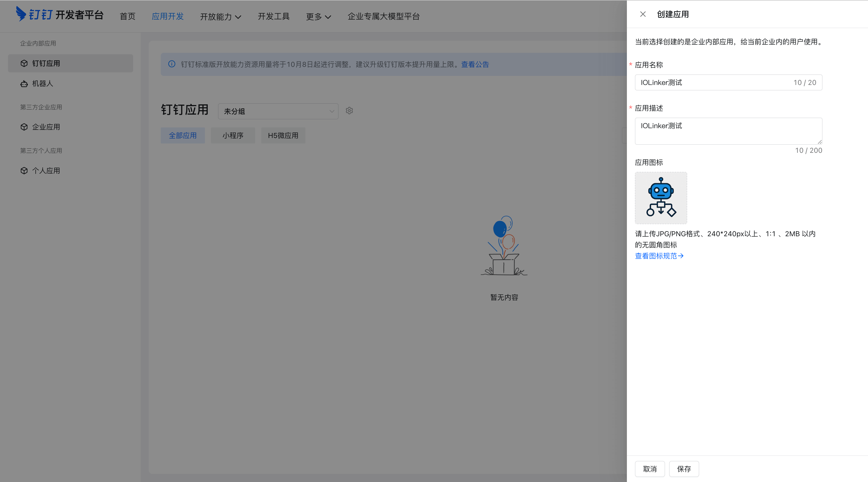Open the 开发工具 menu item
This screenshot has width=868, height=482.
coord(274,16)
